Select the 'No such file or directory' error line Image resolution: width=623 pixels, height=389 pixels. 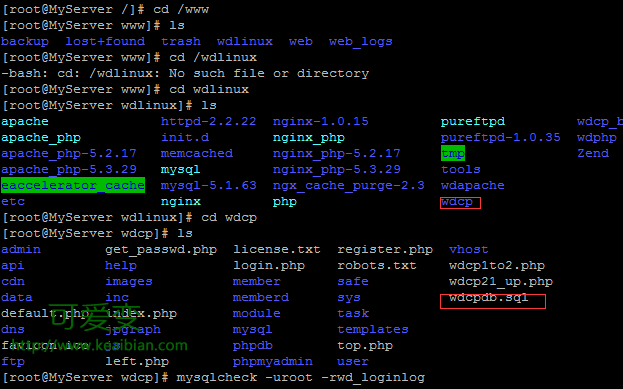[269, 74]
